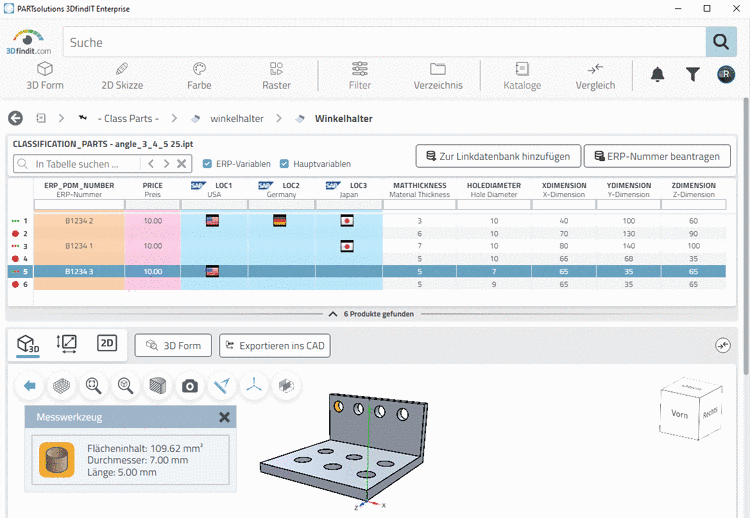The height and width of the screenshot is (518, 750).
Task: Click the vertical scrollbar on the right
Action: coord(746,236)
